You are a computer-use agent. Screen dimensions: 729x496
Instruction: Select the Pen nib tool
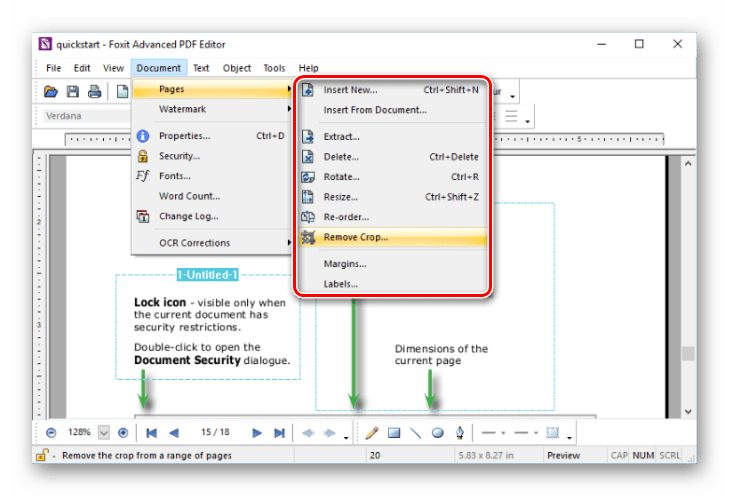pyautogui.click(x=460, y=433)
